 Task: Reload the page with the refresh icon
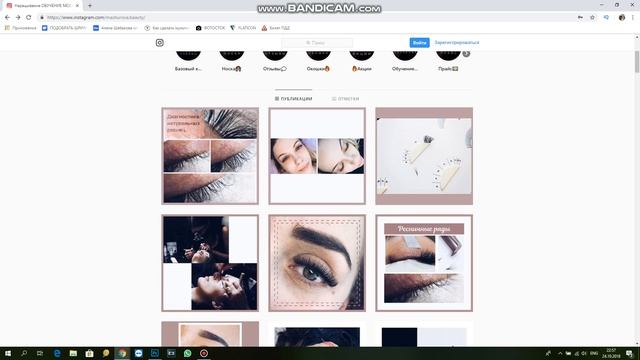pyautogui.click(x=29, y=18)
